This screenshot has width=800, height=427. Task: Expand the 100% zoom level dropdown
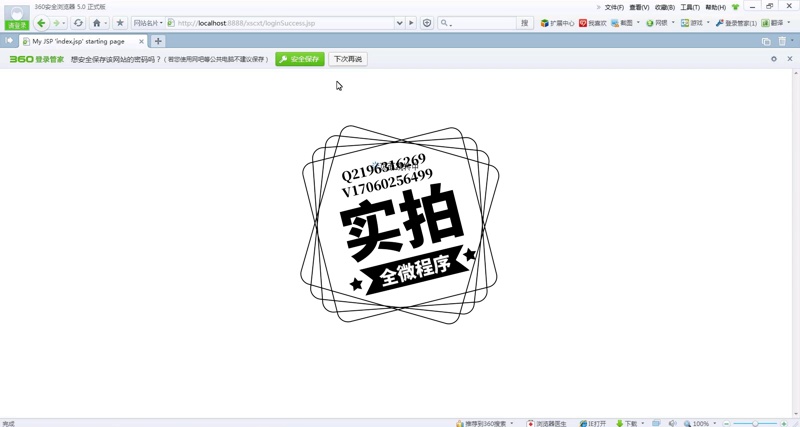(x=715, y=423)
